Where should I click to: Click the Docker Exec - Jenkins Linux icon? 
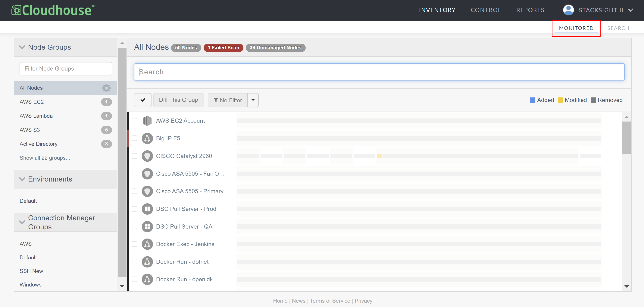pos(147,244)
